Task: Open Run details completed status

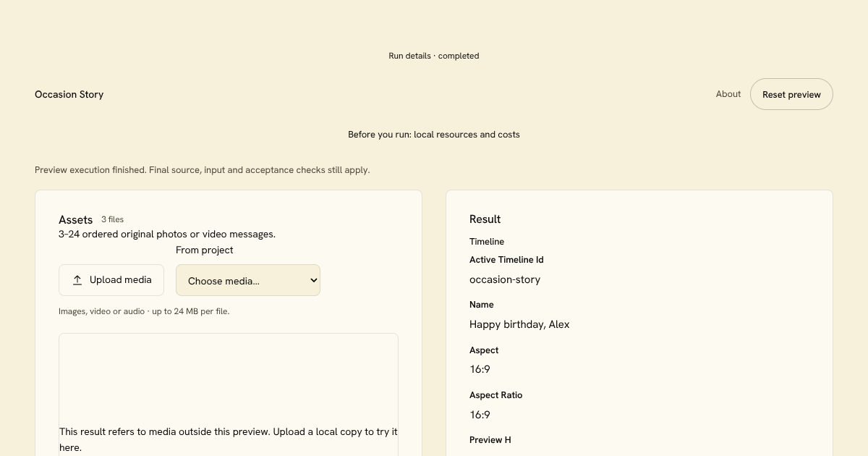Action: [x=434, y=56]
